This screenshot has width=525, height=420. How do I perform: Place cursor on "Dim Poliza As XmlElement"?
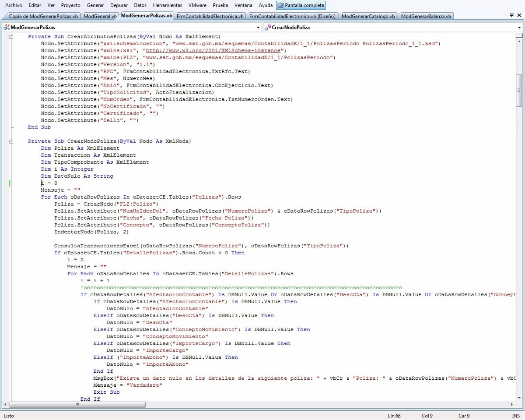[x=80, y=148]
